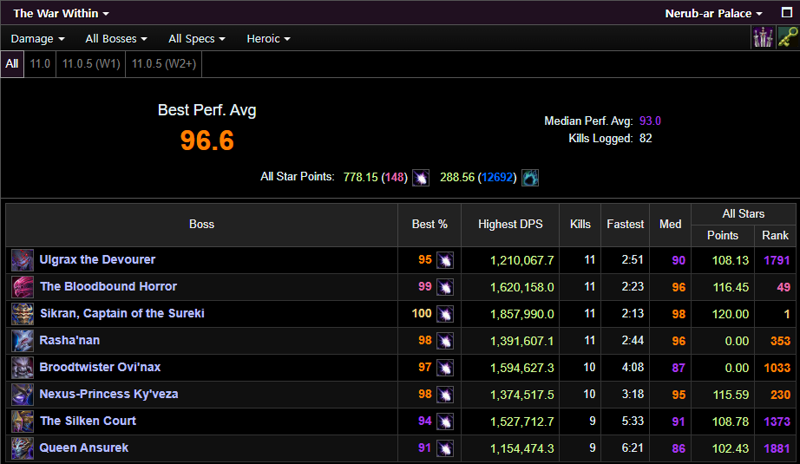The width and height of the screenshot is (800, 464).
Task: Click the Best % column header
Action: pos(430,224)
